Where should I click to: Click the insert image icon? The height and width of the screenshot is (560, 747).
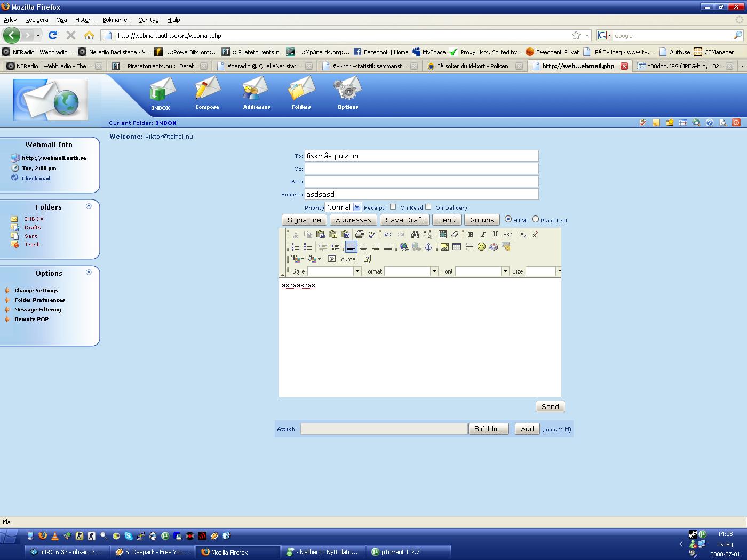444,247
